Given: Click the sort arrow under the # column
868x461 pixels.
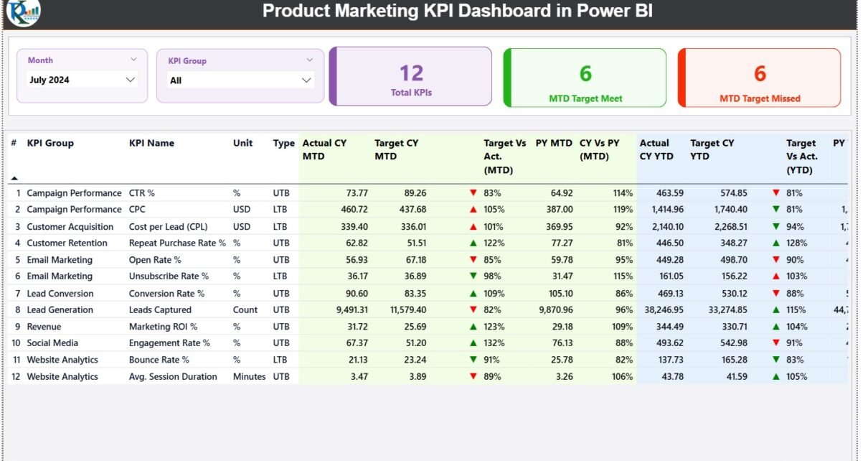Looking at the screenshot, I should click(x=14, y=177).
